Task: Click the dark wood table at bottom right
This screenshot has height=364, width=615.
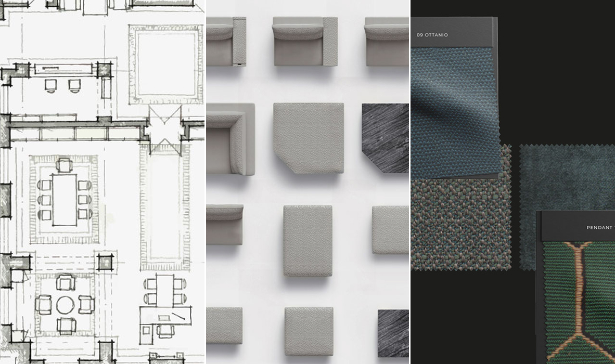Action: (x=393, y=333)
